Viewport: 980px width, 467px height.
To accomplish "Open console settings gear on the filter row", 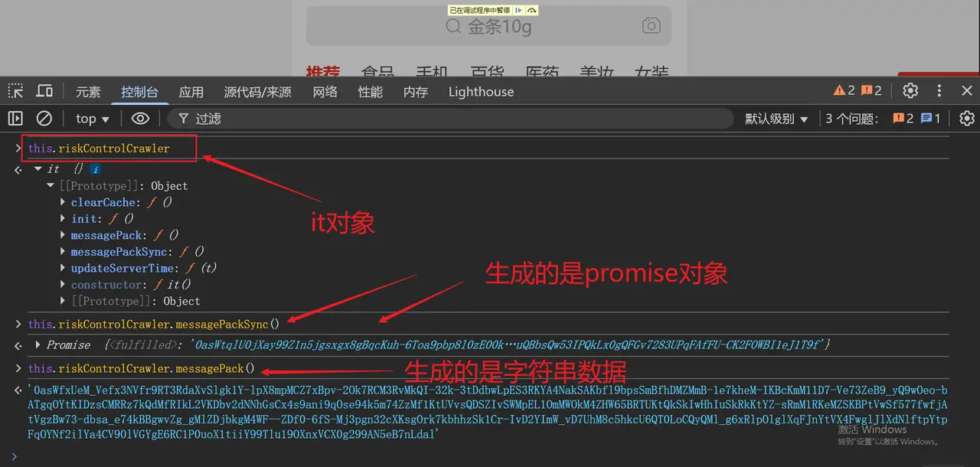I will [966, 118].
